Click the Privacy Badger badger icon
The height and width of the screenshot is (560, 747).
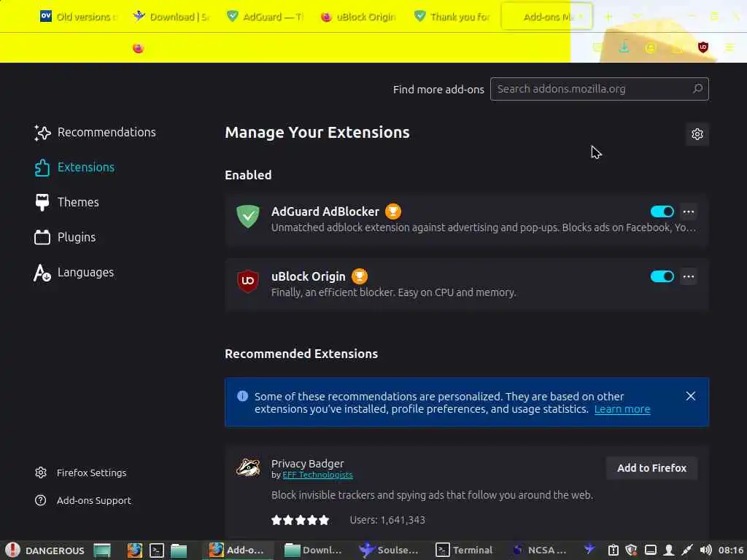pos(248,467)
